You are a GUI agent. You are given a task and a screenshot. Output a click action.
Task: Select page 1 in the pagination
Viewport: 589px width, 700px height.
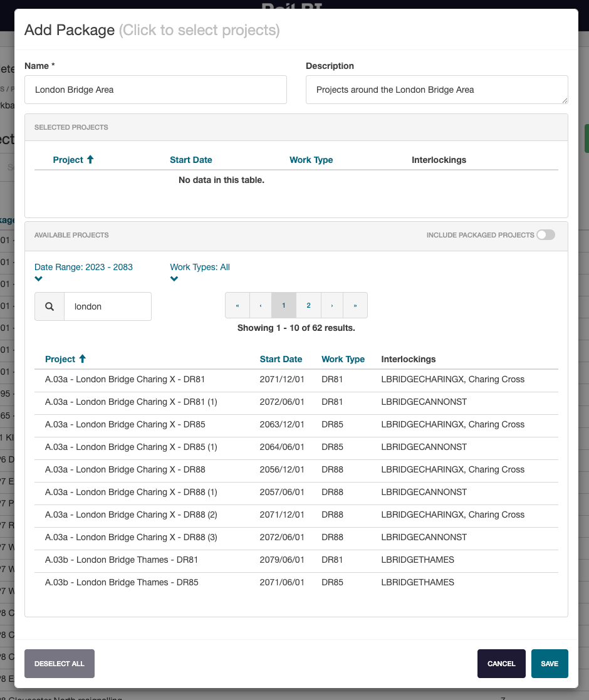click(x=284, y=305)
